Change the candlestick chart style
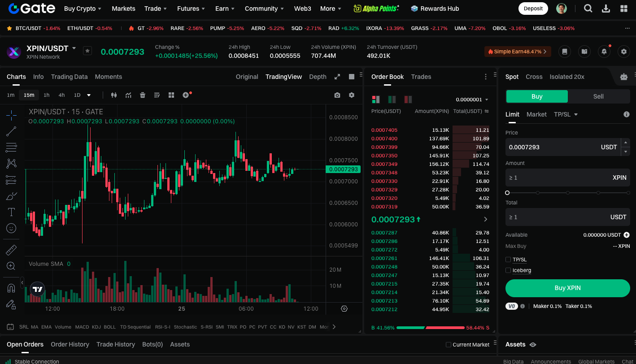Viewport: 636px width, 364px height. click(113, 95)
